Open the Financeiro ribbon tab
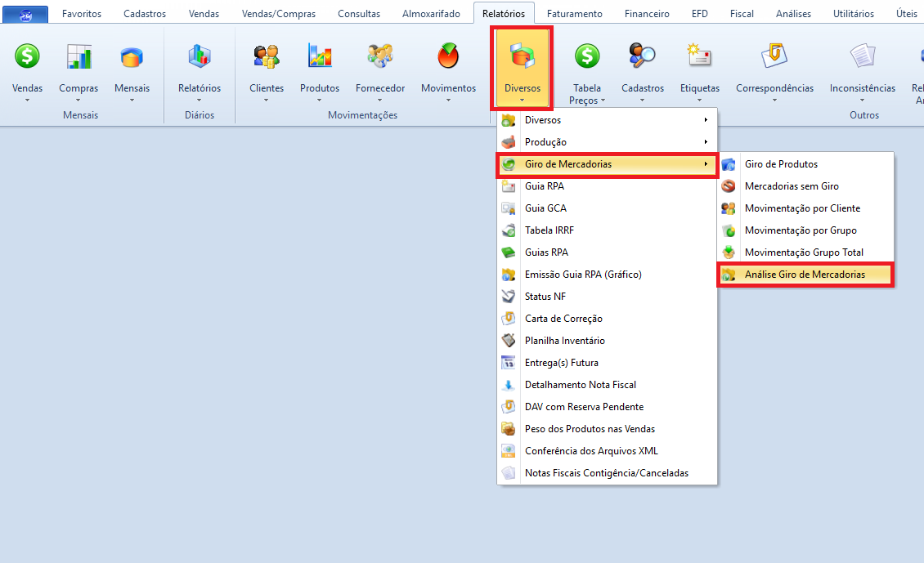924x563 pixels. 647,14
